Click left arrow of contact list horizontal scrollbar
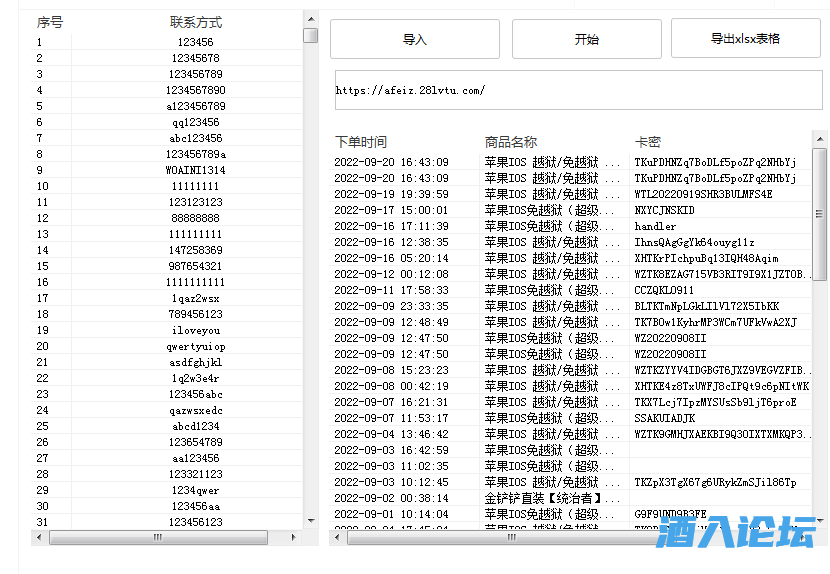The width and height of the screenshot is (830, 574). 39,537
